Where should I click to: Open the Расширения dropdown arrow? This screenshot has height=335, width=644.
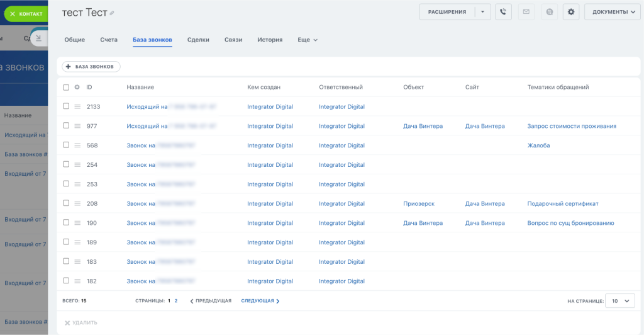tap(482, 12)
